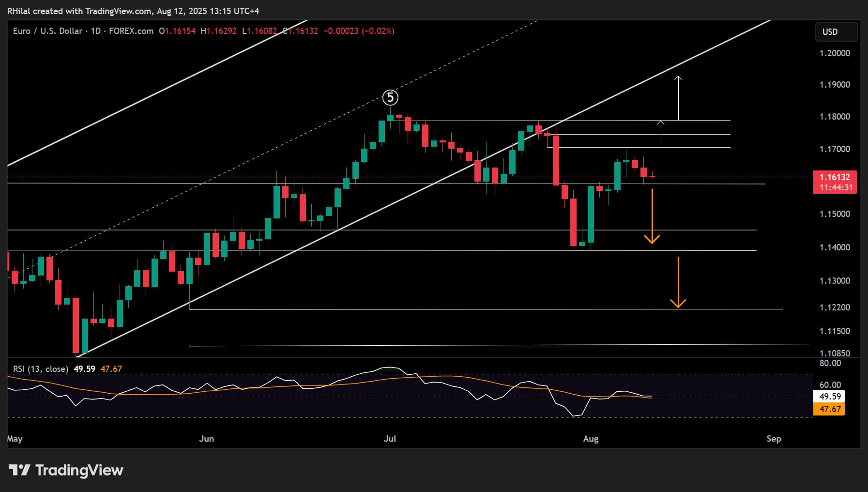
Task: Open the RSI (13, close) indicator legend
Action: [x=40, y=369]
